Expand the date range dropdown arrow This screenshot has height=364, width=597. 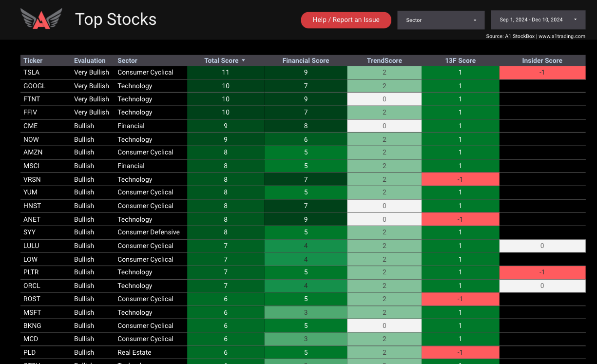(576, 20)
